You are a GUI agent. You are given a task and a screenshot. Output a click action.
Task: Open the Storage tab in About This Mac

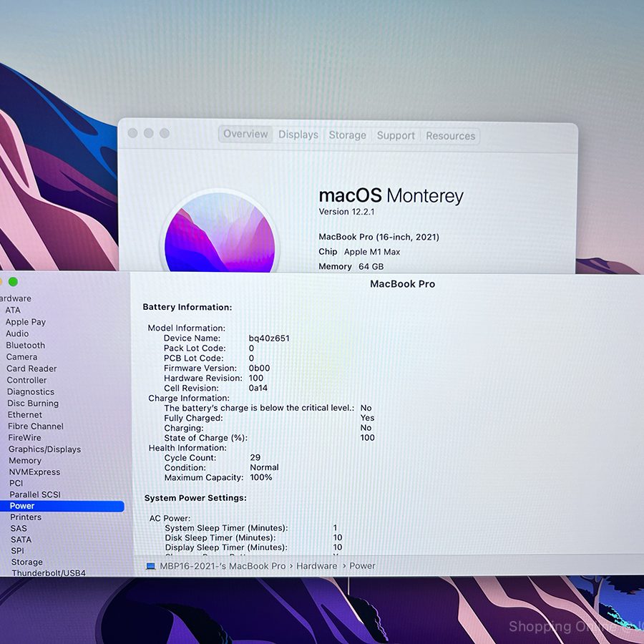coord(348,135)
